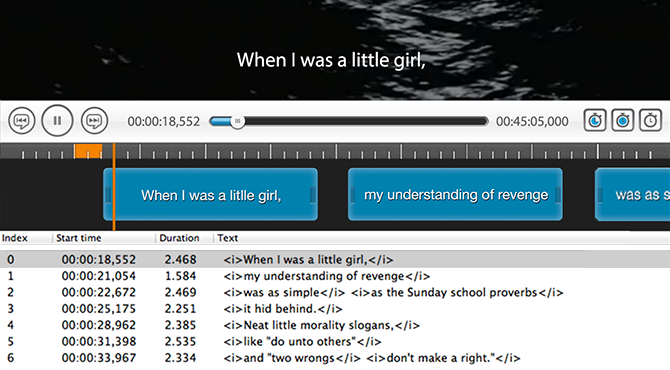This screenshot has width=670, height=370.
Task: Click the orange highlighted region on ruler
Action: click(x=88, y=151)
